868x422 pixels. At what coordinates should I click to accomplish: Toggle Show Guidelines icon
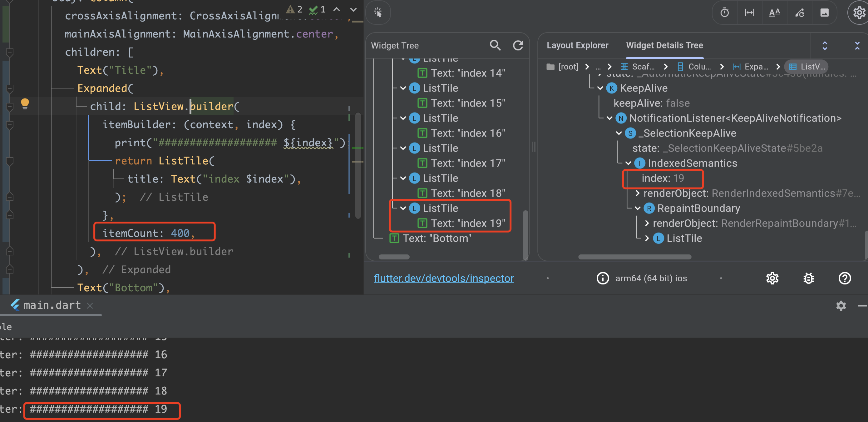pos(749,13)
